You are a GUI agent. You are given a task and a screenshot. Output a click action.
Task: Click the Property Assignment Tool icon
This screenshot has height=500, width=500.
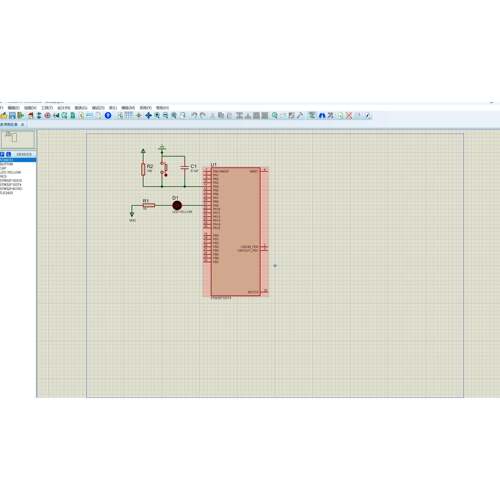pos(330,116)
